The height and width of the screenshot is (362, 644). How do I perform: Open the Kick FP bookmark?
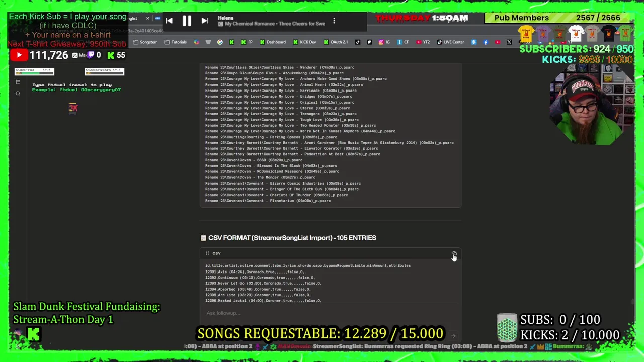pos(247,42)
